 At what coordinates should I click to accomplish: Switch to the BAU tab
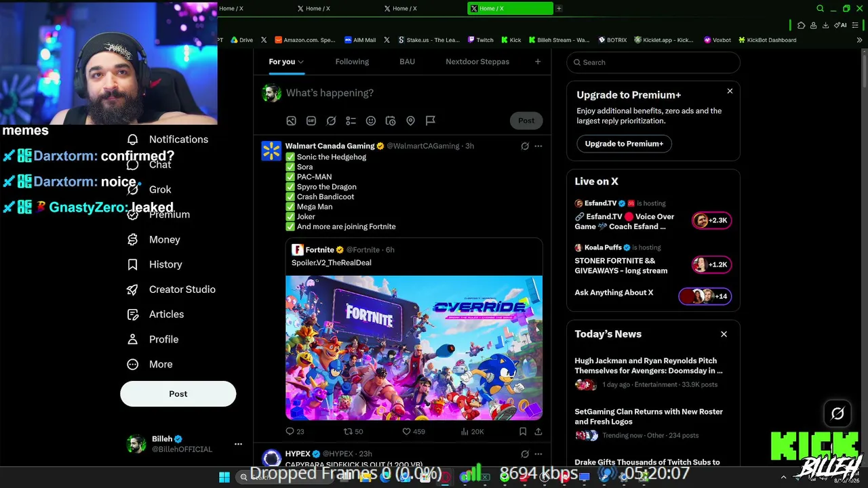[407, 62]
